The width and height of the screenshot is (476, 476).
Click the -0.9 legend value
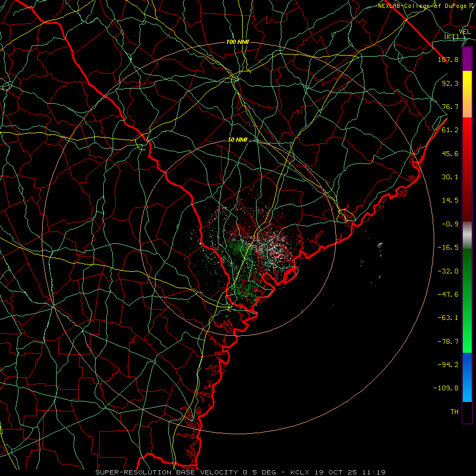click(x=450, y=224)
